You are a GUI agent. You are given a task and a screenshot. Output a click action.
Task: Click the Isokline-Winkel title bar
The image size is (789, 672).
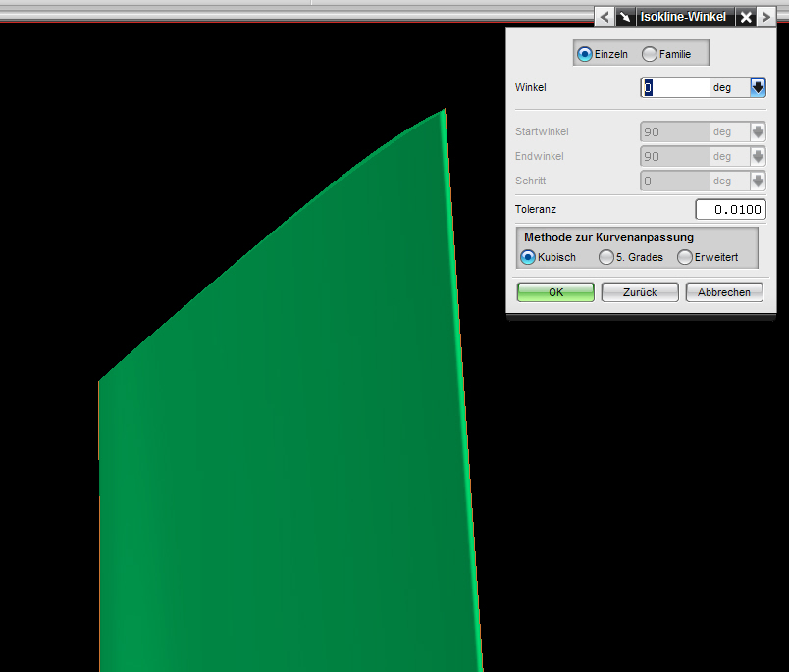pos(683,17)
